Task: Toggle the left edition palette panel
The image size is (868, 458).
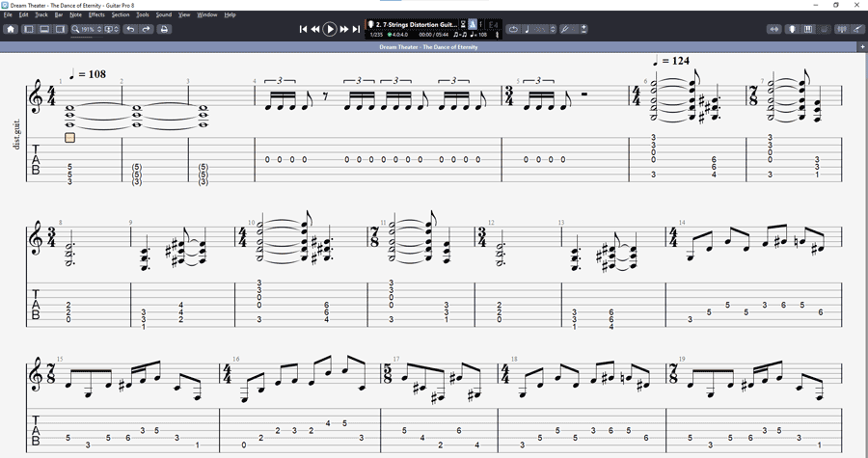Action: pos(29,29)
